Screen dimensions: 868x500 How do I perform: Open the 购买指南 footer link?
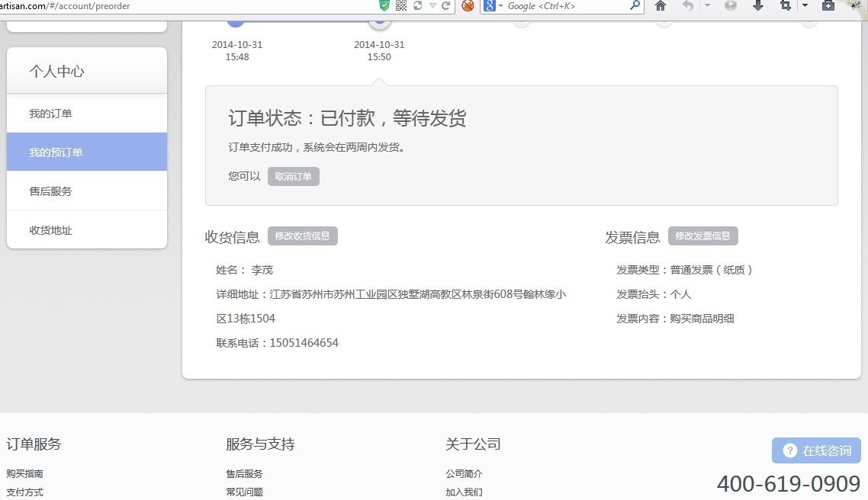click(x=24, y=473)
